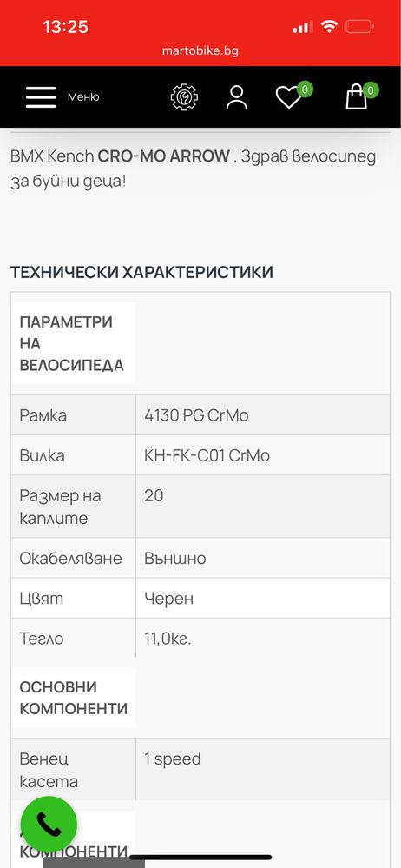Screen dimensions: 401x868
Task: Tap the ТЕХНИЧЕСКИ ХАРАКТЕРИСТИКИ heading
Action: pyautogui.click(x=141, y=272)
